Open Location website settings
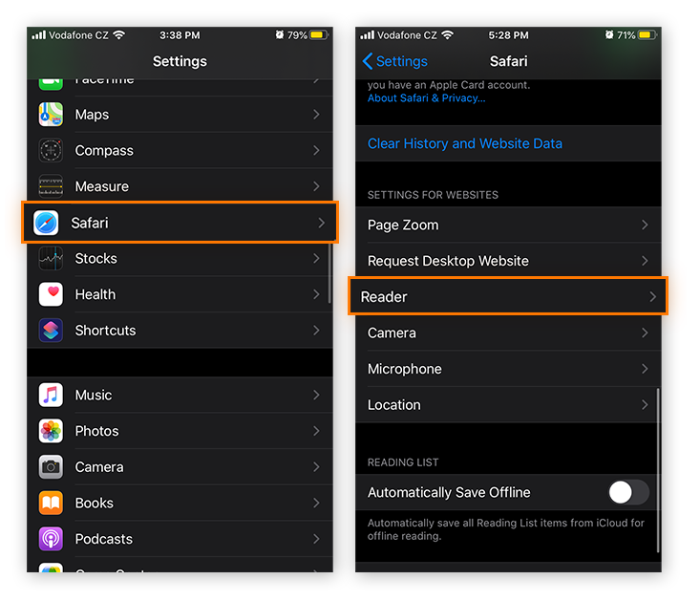 (508, 404)
